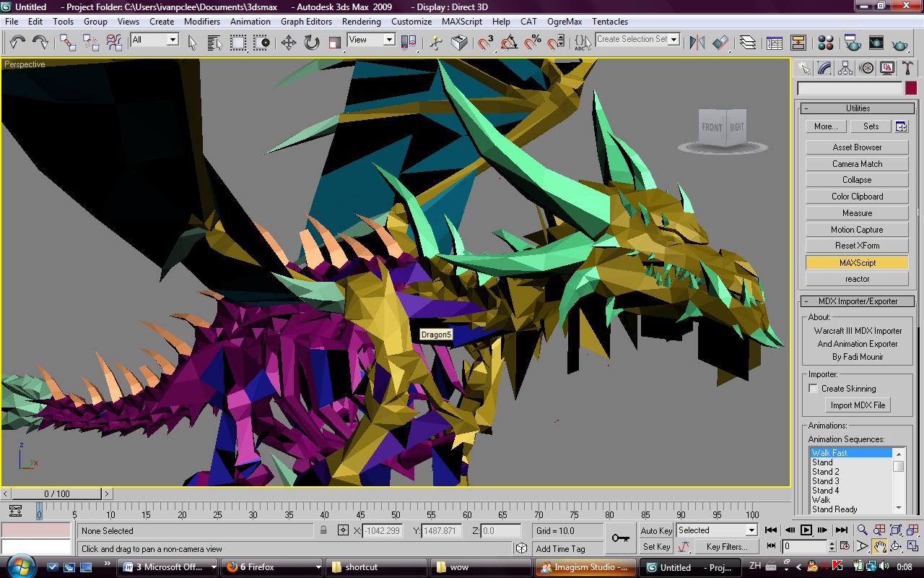The width and height of the screenshot is (924, 578).
Task: Open the Modifiers menu
Action: pyautogui.click(x=202, y=22)
